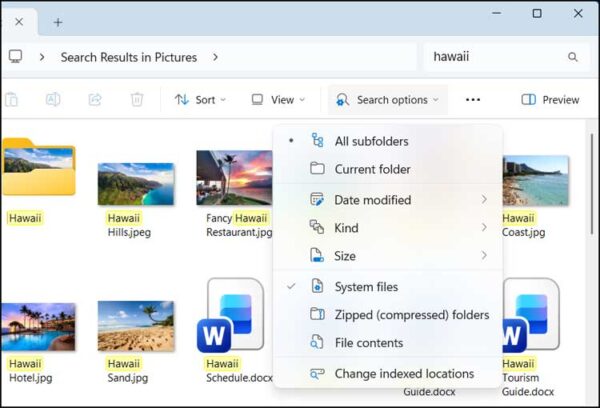Expand the Date modified submenu
600x408 pixels.
[387, 200]
